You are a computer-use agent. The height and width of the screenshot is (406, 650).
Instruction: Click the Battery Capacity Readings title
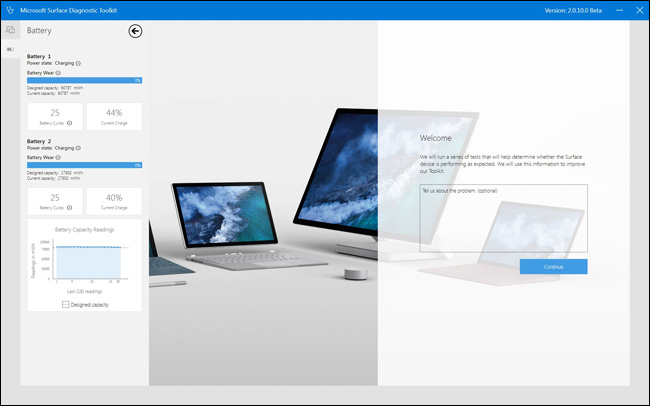[85, 230]
